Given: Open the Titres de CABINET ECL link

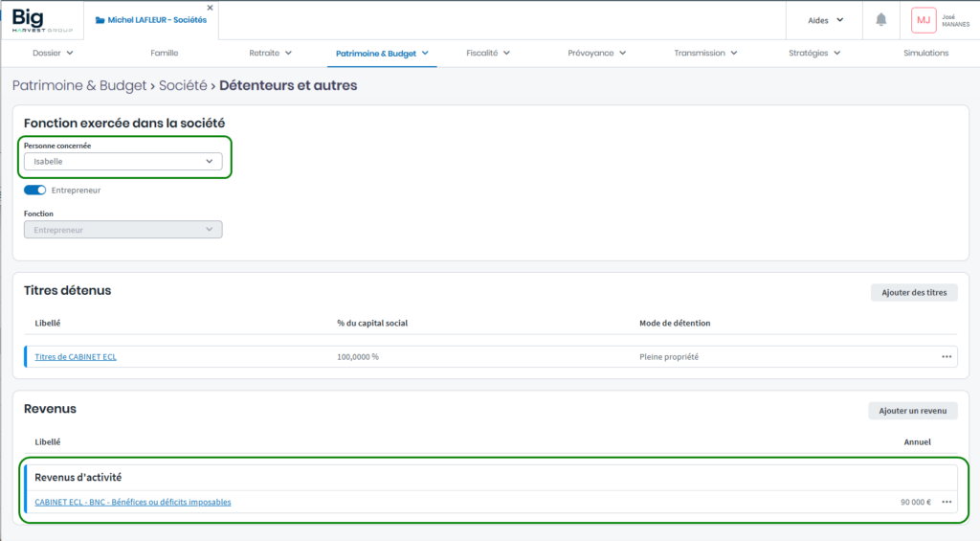Looking at the screenshot, I should click(x=76, y=357).
